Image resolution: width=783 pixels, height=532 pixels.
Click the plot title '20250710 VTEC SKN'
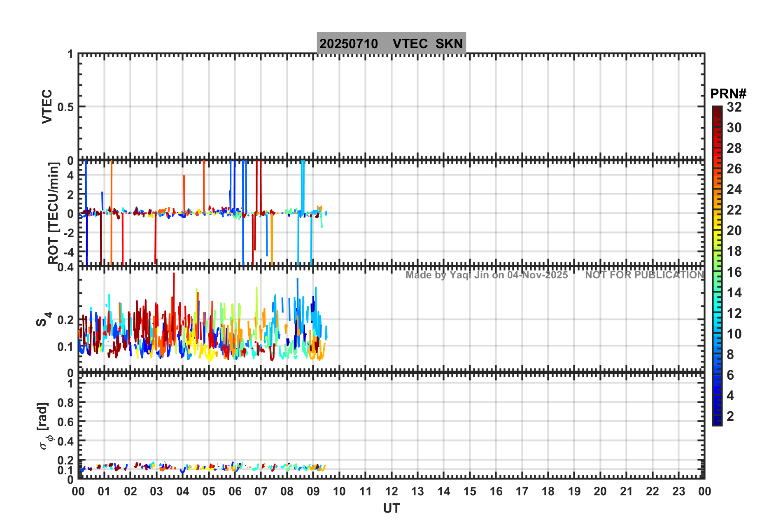coord(391,43)
